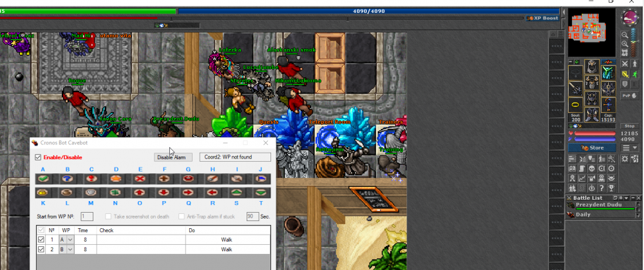Open the Store button
The width and height of the screenshot is (644, 270).
pos(592,148)
